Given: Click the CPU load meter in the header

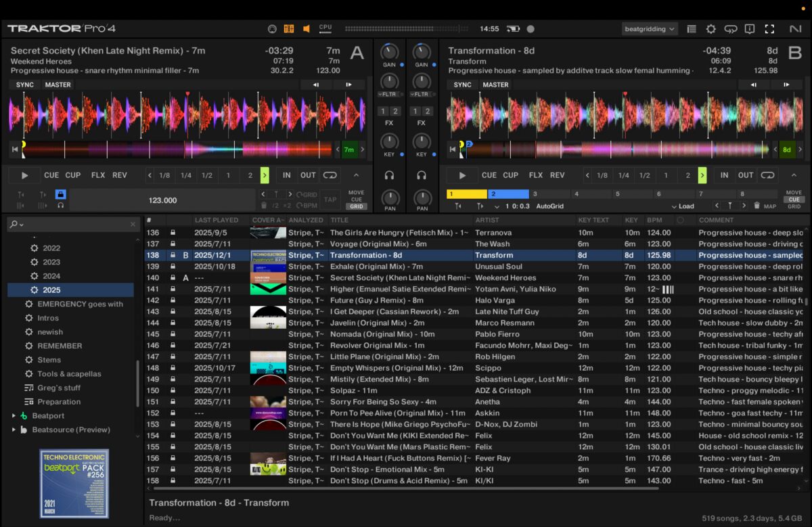Looking at the screenshot, I should click(x=325, y=28).
